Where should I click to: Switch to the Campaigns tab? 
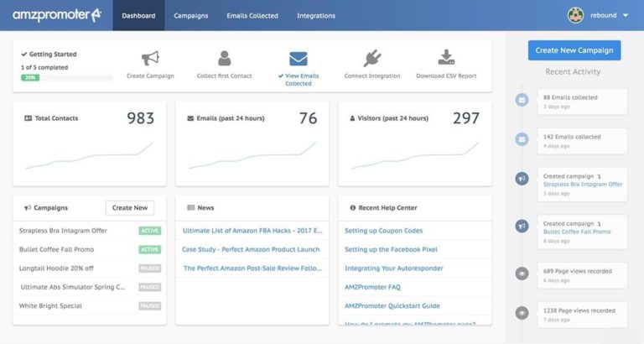[191, 16]
